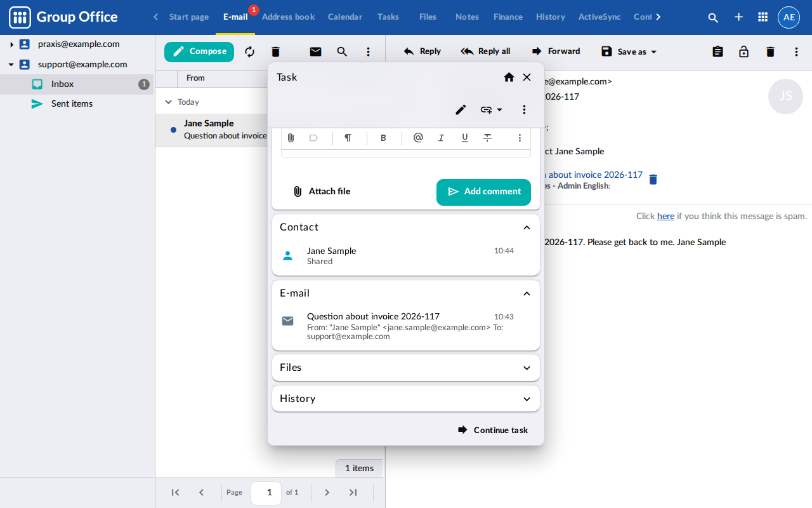Screen dimensions: 812x508
Task: Select the Sent items folder
Action: click(77, 104)
